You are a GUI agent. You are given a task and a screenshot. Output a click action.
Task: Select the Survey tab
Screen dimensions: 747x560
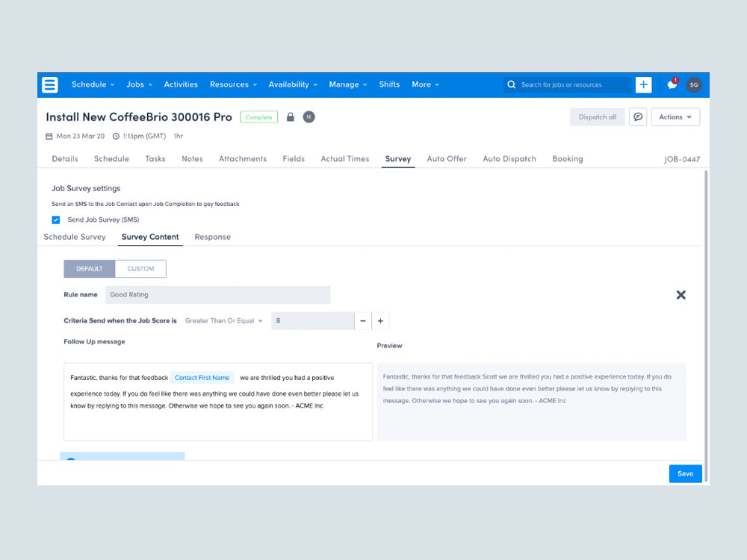coord(398,159)
